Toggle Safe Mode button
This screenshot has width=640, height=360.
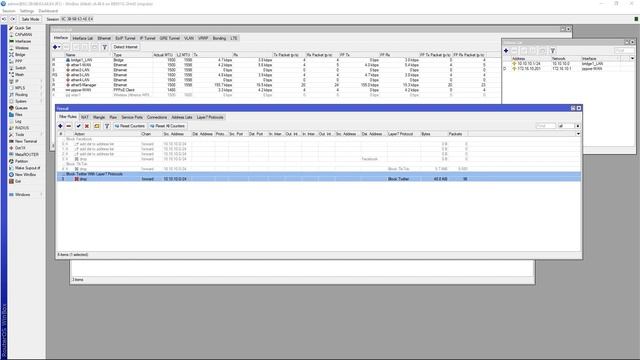(x=30, y=19)
